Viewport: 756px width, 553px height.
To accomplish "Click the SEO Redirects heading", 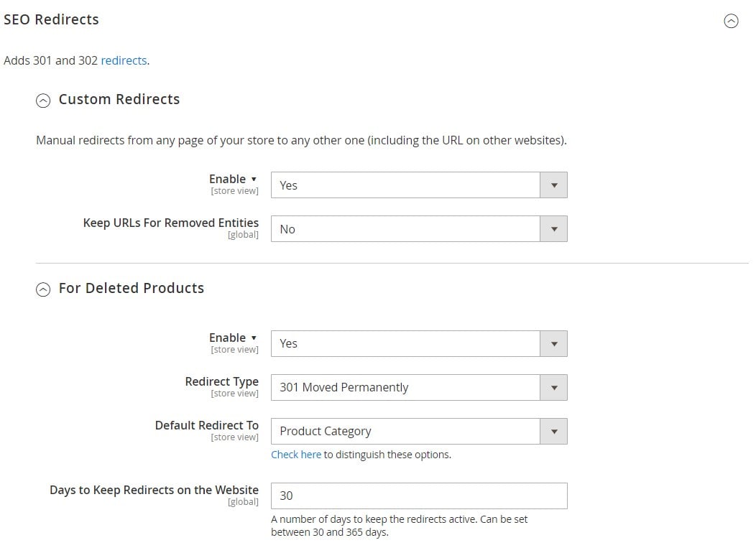I will [51, 19].
